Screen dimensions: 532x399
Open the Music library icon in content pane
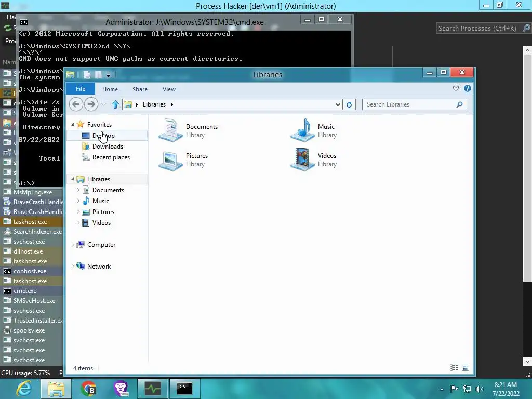click(x=303, y=130)
